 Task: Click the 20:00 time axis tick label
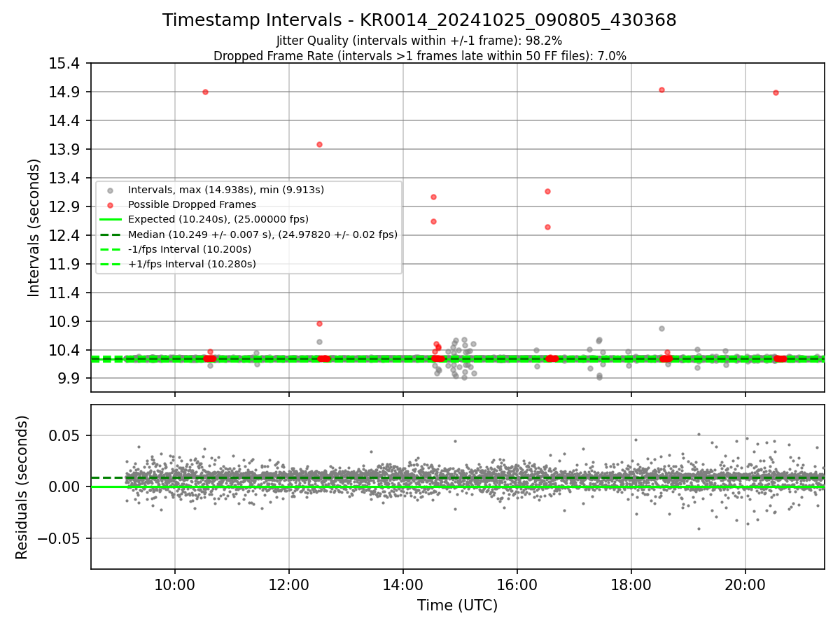pyautogui.click(x=745, y=586)
